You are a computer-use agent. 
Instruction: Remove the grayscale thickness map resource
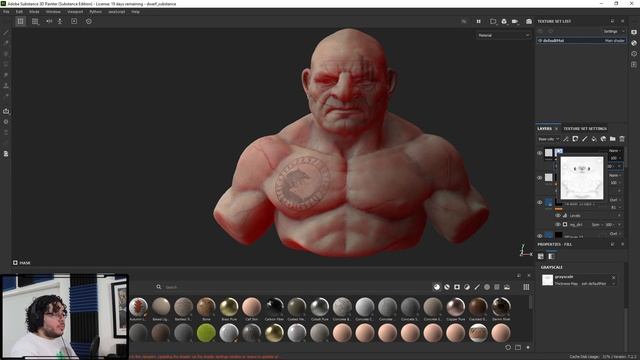tap(613, 278)
